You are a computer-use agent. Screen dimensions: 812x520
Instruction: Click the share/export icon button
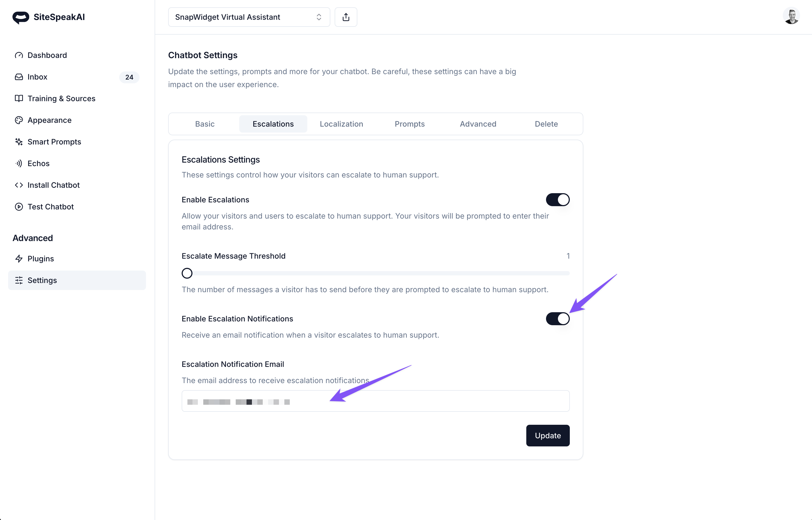pos(346,17)
